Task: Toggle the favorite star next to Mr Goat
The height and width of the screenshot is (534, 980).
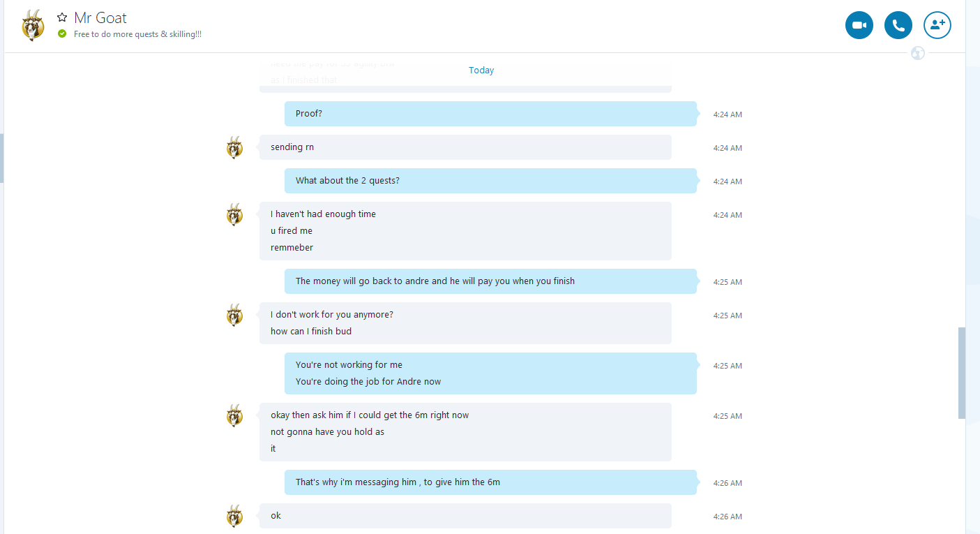Action: pos(62,17)
